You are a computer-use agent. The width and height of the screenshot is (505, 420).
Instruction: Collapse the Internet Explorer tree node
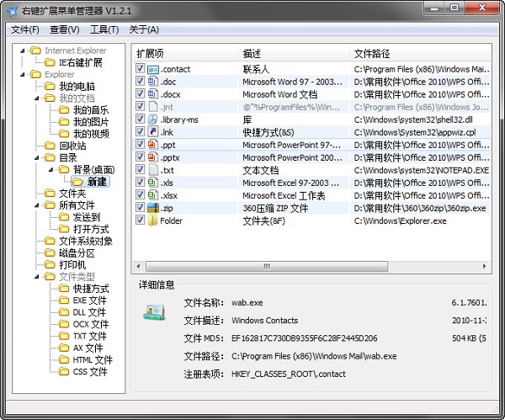click(23, 51)
